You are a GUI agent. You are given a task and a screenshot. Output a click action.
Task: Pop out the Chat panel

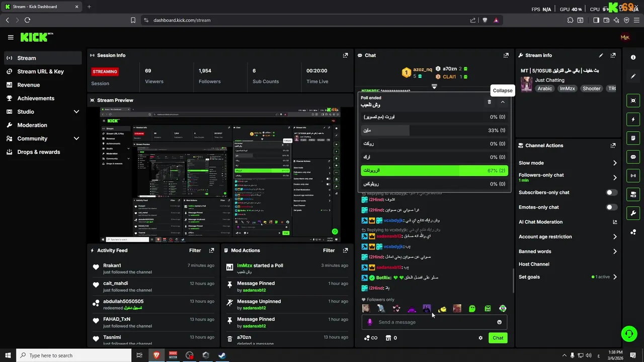point(506,55)
